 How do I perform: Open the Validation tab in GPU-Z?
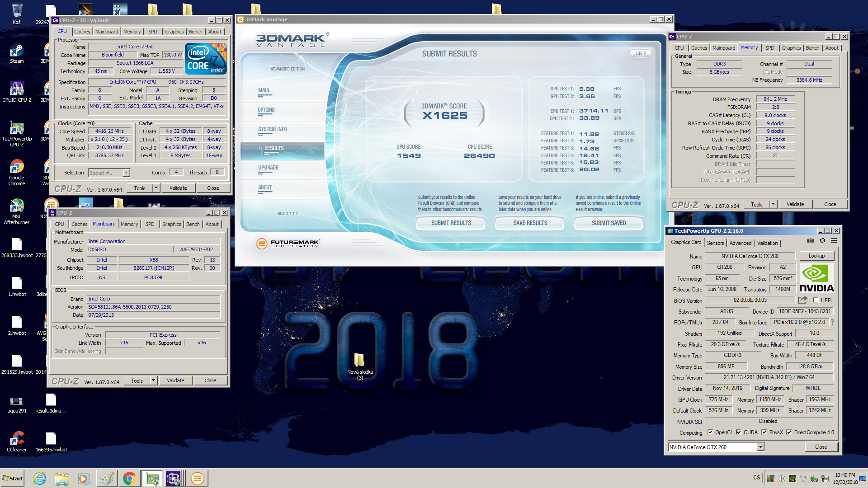[x=767, y=243]
